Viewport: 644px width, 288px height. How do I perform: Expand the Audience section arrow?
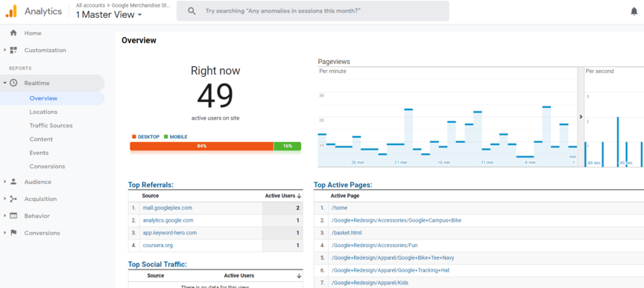[4, 182]
